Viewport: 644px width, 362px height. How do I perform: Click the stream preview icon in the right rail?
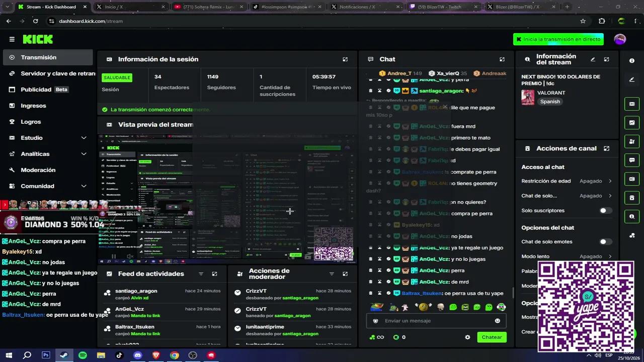tap(632, 104)
